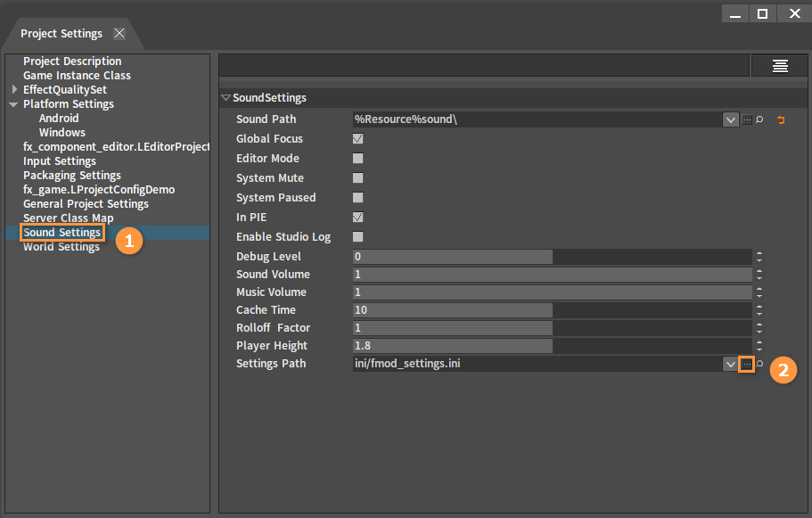Open the panel options lines icon

tap(780, 66)
